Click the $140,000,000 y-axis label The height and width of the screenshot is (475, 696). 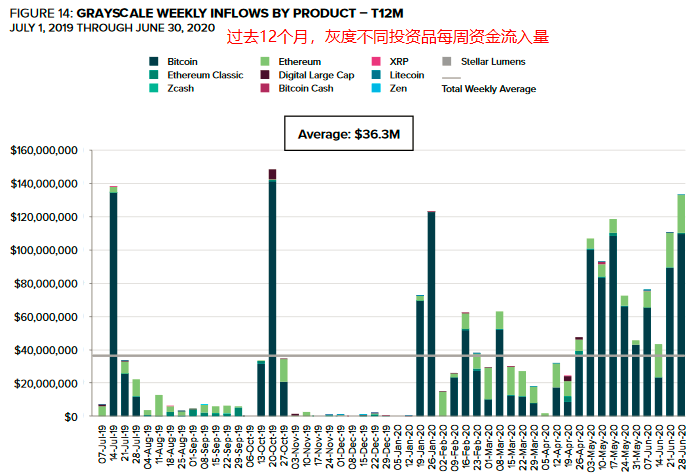click(x=44, y=184)
